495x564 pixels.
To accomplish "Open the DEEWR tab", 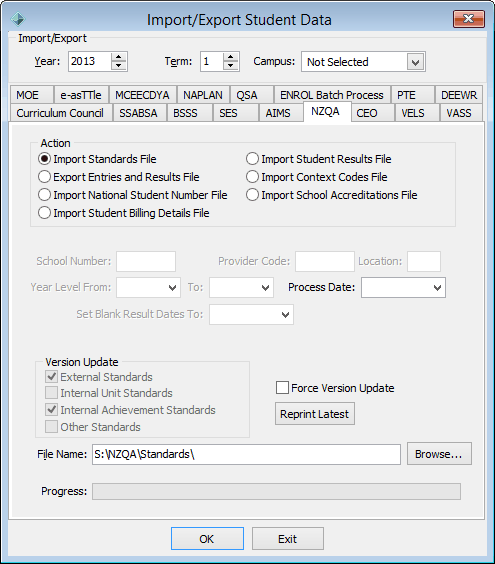I will pyautogui.click(x=459, y=95).
